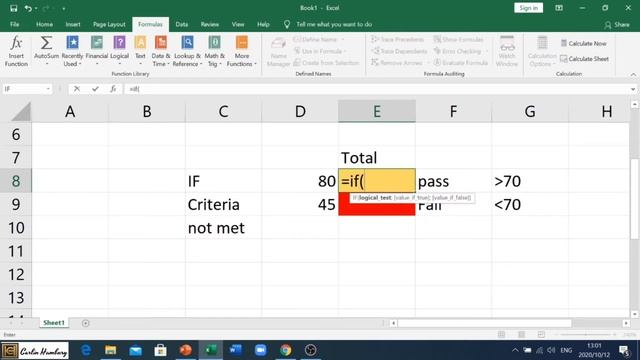The image size is (640, 360).
Task: Open the ENG language indicator
Action: click(x=566, y=350)
